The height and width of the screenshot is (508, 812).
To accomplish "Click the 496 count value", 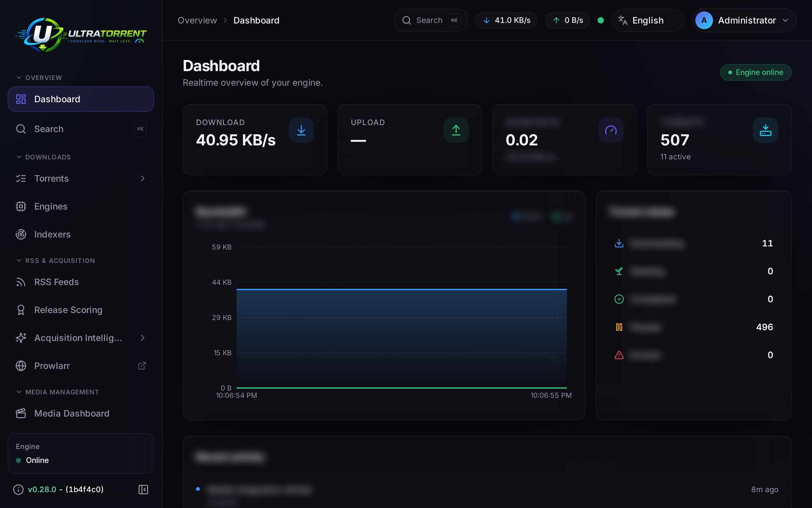I will pos(765,327).
